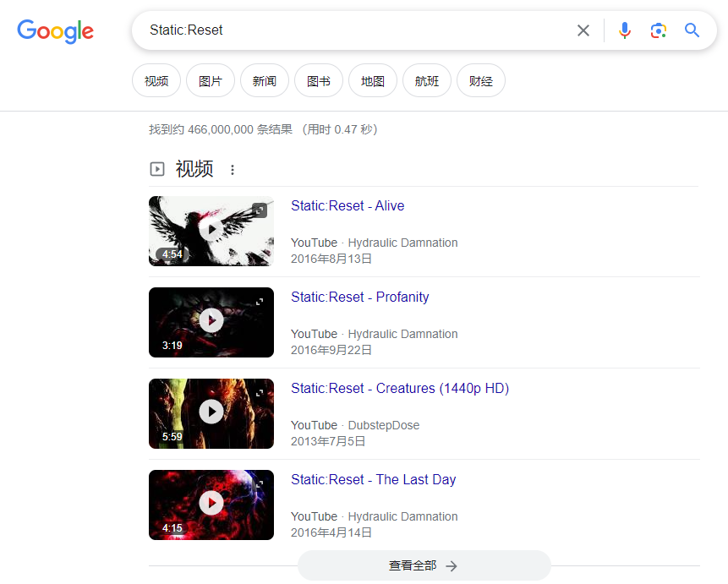Click the date 2016年9月22日
The height and width of the screenshot is (584, 728).
click(x=331, y=350)
